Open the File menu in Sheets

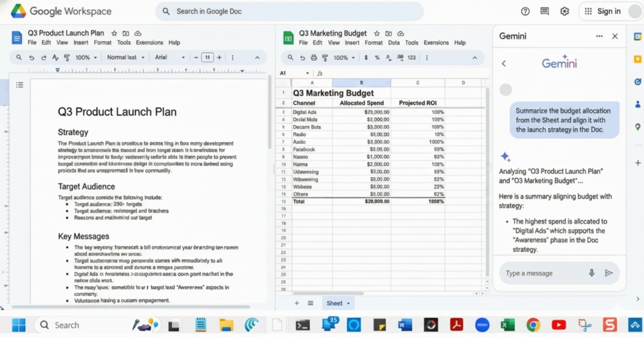pos(303,43)
